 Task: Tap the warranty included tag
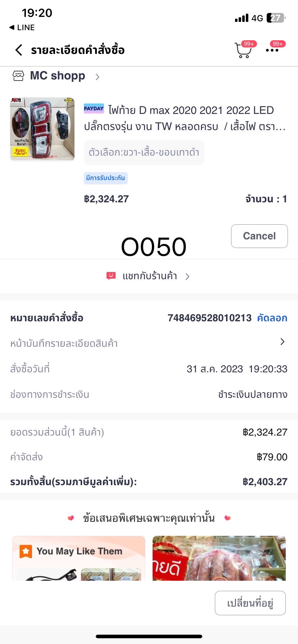[x=105, y=178]
